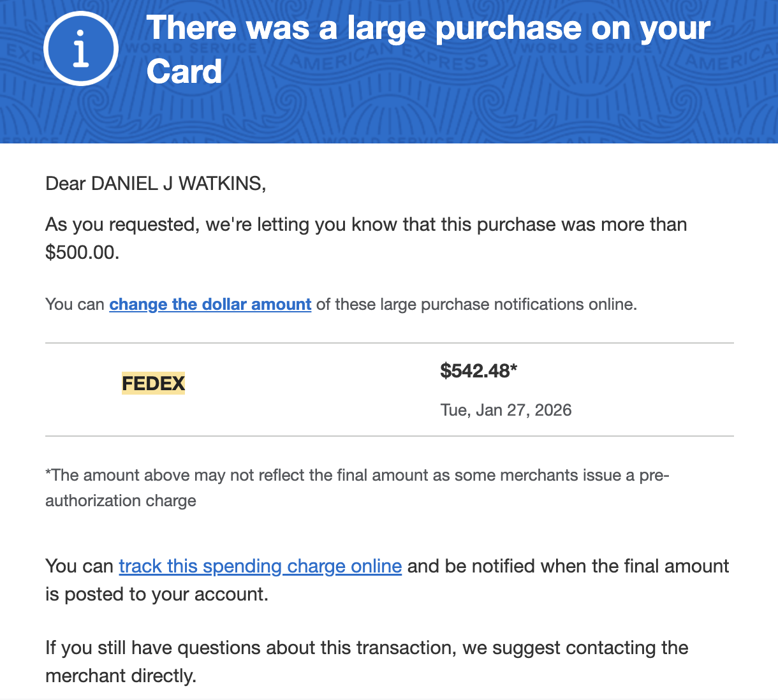Select the highlighted FEDEX merchant name

pos(154,383)
